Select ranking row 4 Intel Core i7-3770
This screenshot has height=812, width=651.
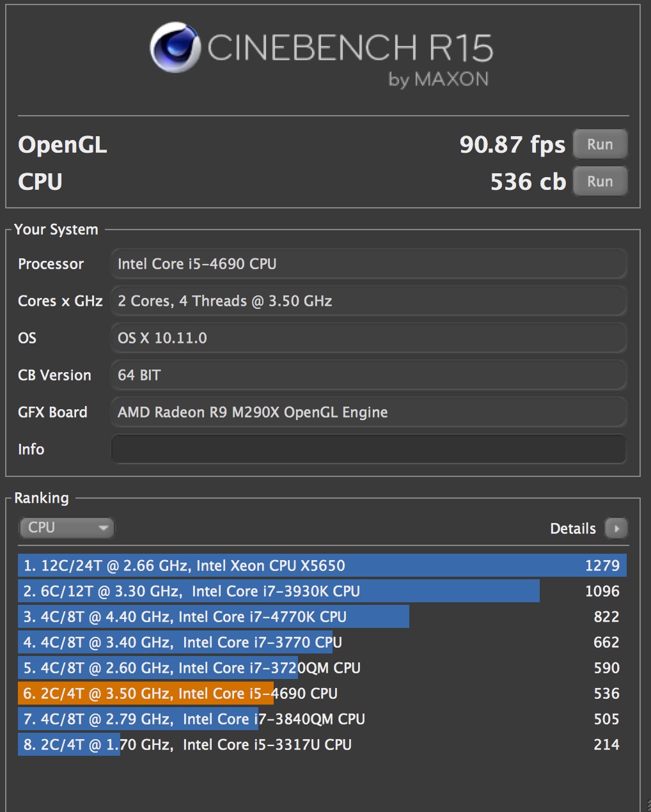click(x=322, y=643)
